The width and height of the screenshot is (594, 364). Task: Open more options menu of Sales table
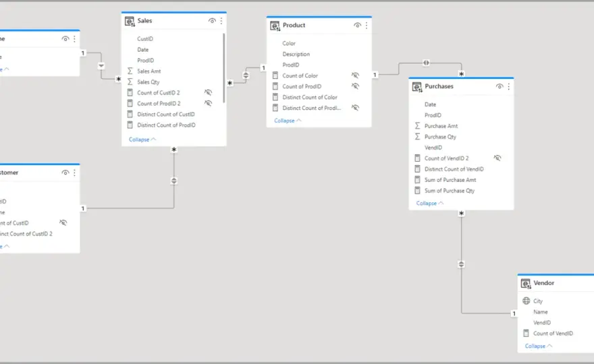coord(221,21)
